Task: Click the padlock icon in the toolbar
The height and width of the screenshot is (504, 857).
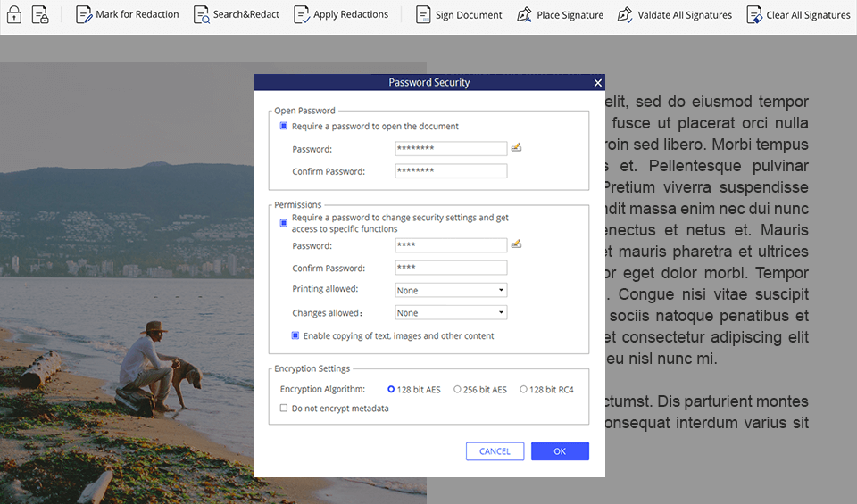Action: tap(14, 14)
